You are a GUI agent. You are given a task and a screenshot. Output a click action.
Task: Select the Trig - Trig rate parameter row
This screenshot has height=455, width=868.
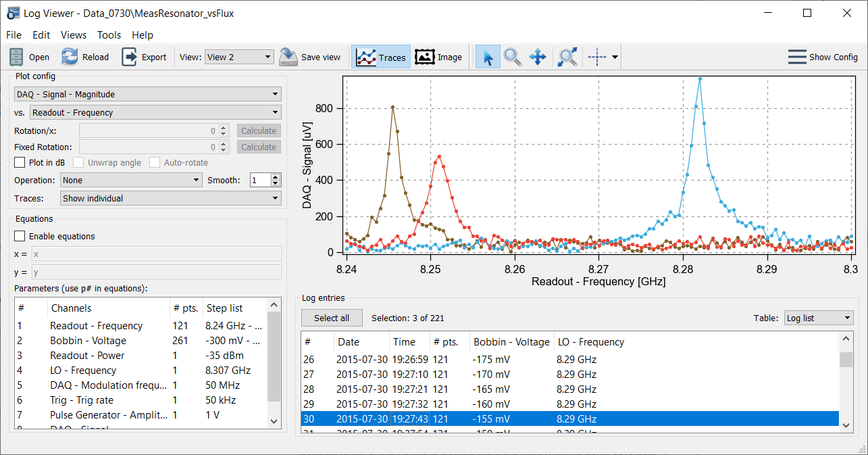point(141,400)
